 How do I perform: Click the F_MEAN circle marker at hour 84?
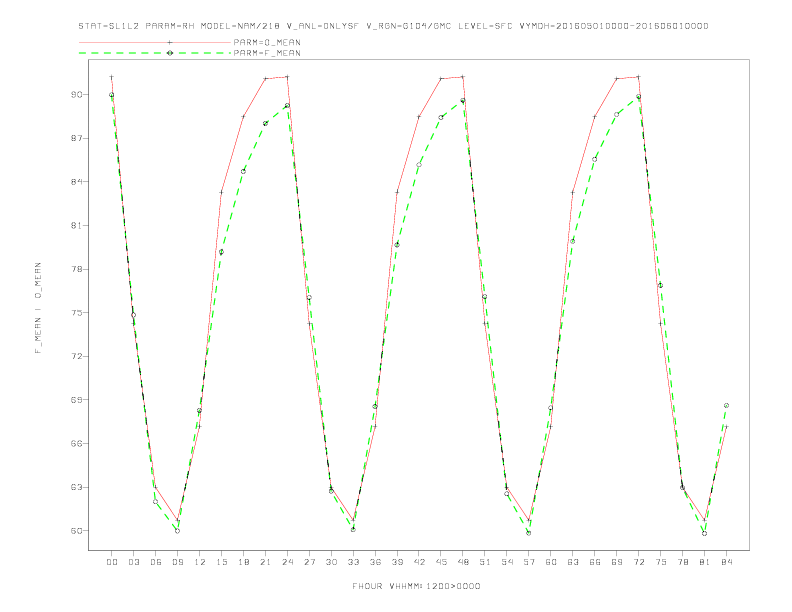[726, 405]
